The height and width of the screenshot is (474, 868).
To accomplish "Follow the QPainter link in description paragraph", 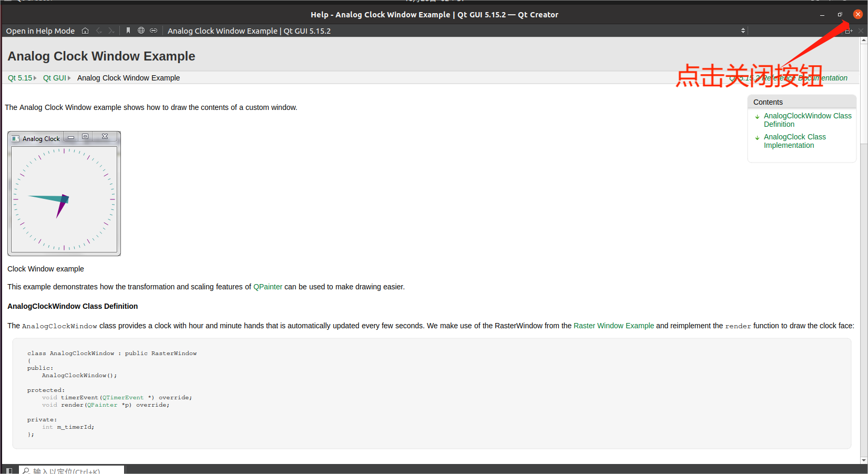I will click(x=268, y=287).
